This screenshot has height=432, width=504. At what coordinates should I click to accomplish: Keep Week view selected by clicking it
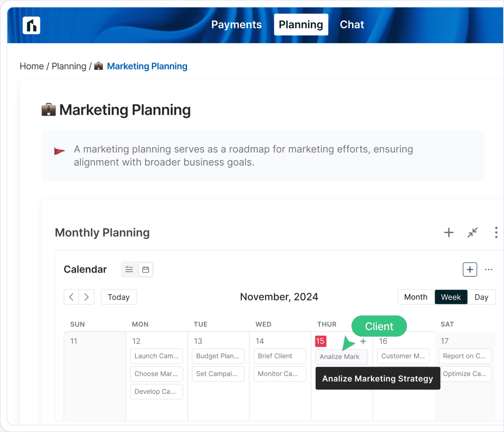[x=451, y=297]
